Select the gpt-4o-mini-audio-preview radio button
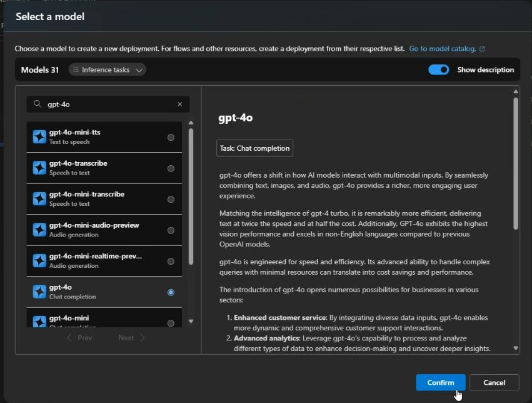This screenshot has width=532, height=403. click(171, 230)
